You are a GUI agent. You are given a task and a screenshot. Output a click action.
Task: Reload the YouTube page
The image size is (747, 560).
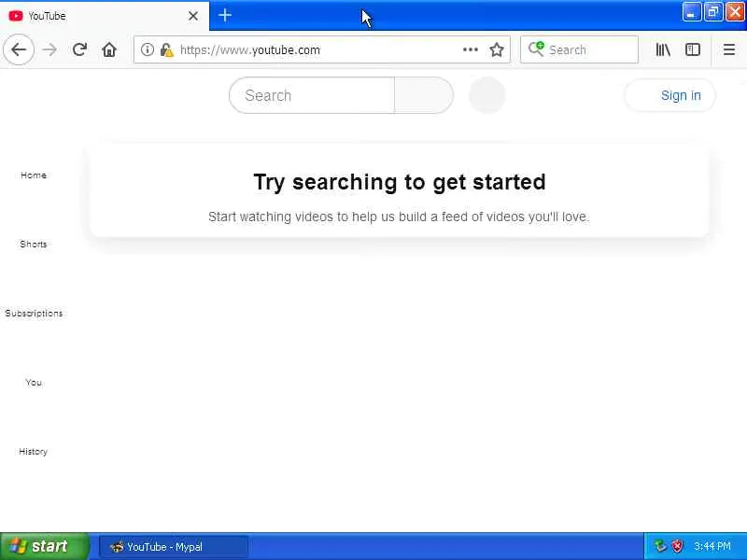tap(79, 49)
